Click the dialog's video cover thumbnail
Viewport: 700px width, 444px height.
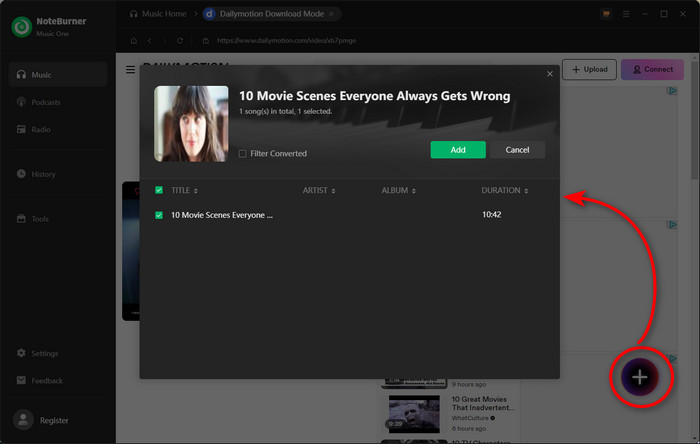[x=191, y=124]
